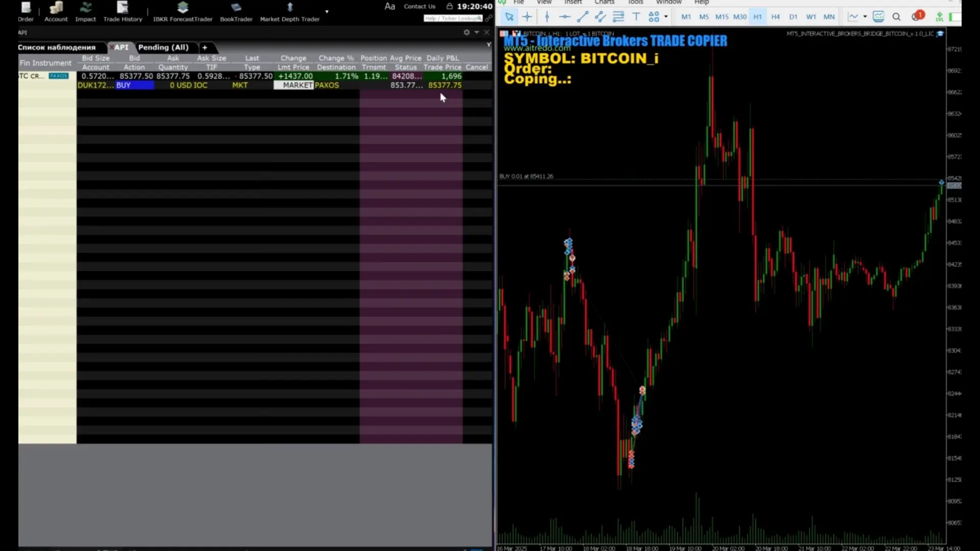Open MT5 notifications with red badge
Image resolution: width=980 pixels, height=551 pixels.
tap(917, 16)
